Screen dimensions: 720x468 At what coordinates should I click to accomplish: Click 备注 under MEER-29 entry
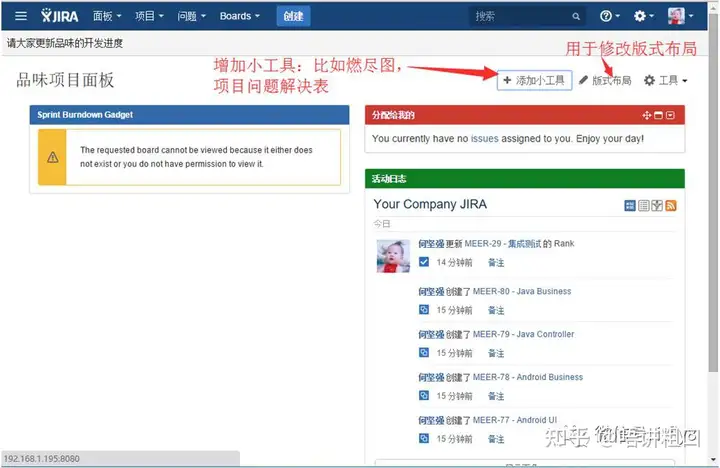pyautogui.click(x=496, y=263)
